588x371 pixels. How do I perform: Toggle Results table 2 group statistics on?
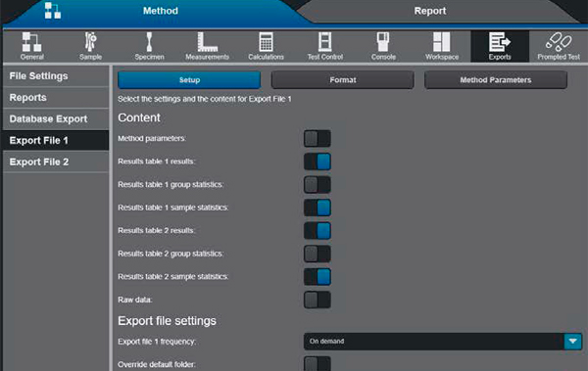coord(318,254)
